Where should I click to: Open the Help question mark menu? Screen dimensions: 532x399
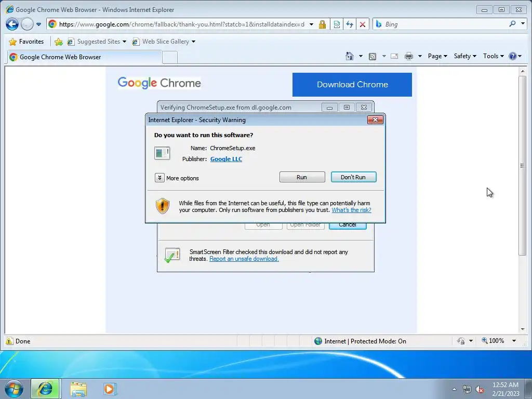515,56
